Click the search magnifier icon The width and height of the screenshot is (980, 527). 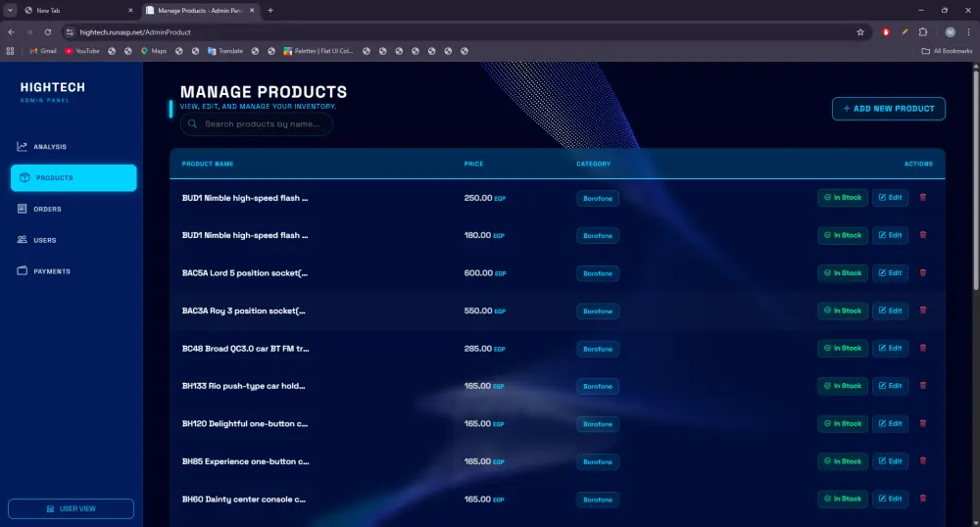192,123
